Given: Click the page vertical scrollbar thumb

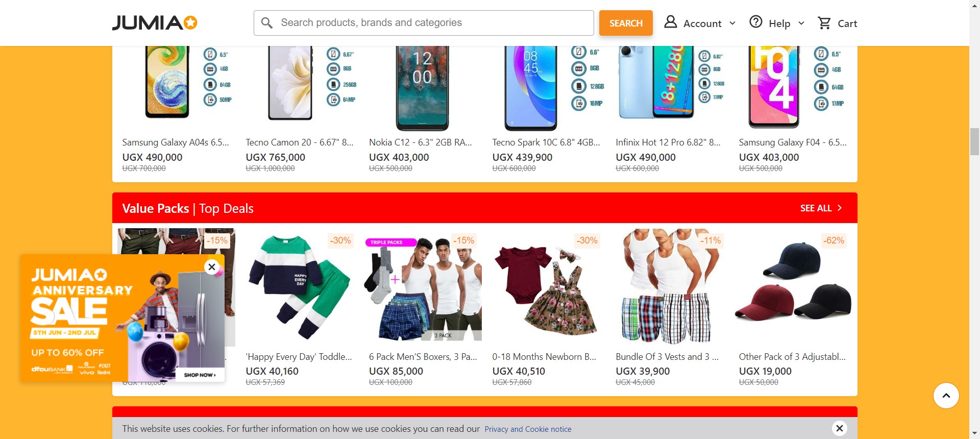Looking at the screenshot, I should click(974, 142).
